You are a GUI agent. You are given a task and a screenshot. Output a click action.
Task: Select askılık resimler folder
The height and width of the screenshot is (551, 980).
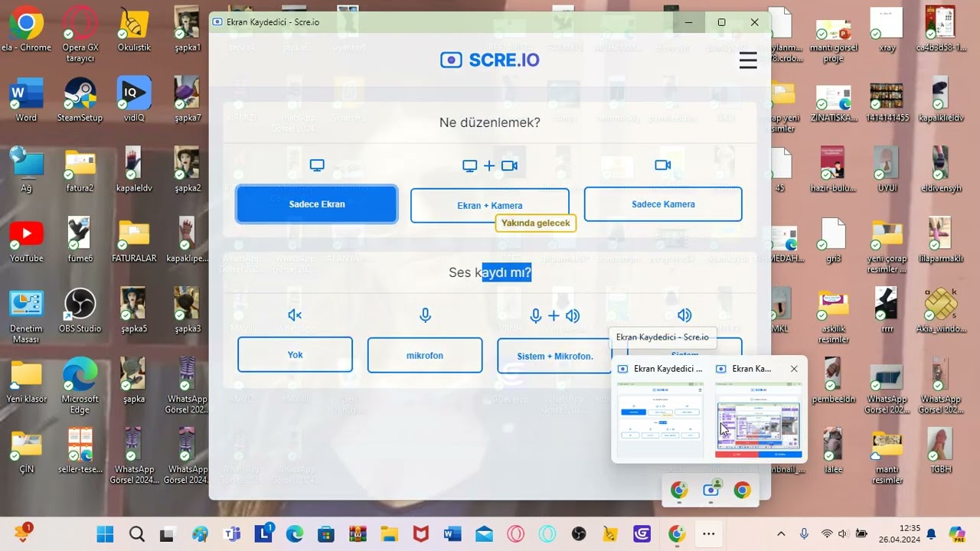(x=833, y=316)
